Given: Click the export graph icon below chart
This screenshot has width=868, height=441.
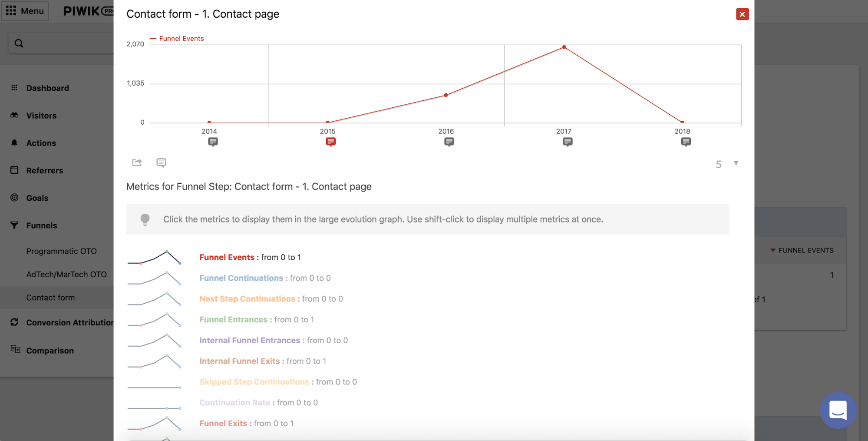Looking at the screenshot, I should pyautogui.click(x=137, y=162).
